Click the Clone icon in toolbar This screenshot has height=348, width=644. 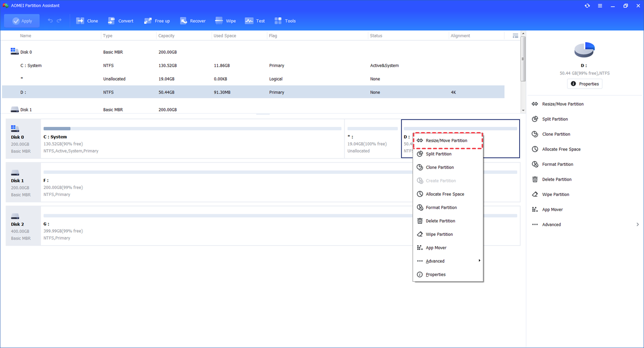(x=87, y=21)
